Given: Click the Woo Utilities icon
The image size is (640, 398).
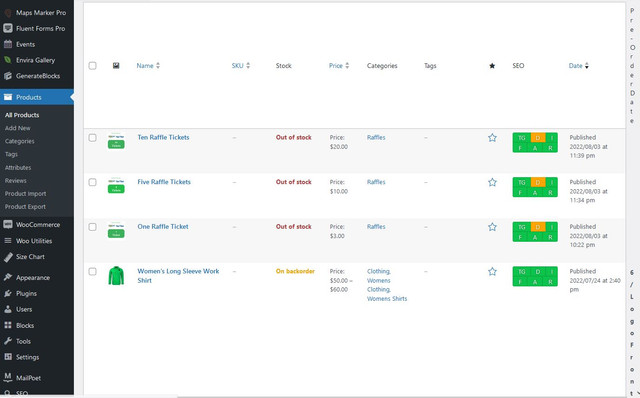Looking at the screenshot, I should coord(8,241).
